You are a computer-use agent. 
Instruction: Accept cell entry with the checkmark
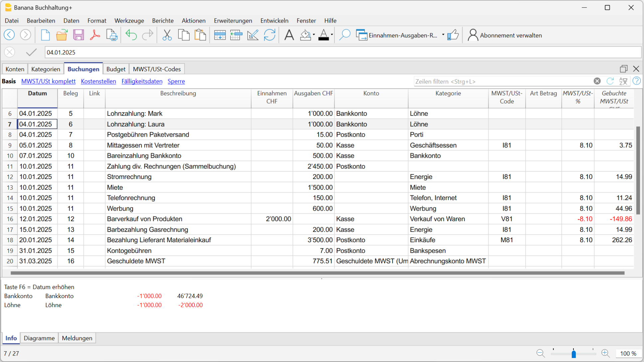31,52
